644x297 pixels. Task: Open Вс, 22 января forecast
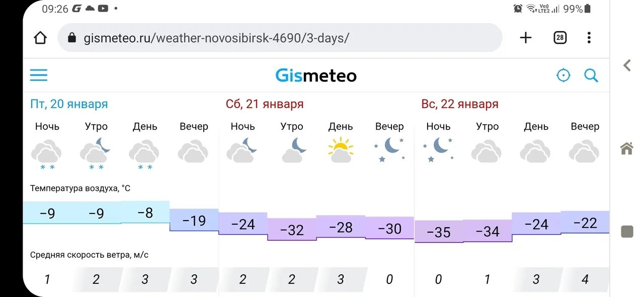tap(460, 104)
